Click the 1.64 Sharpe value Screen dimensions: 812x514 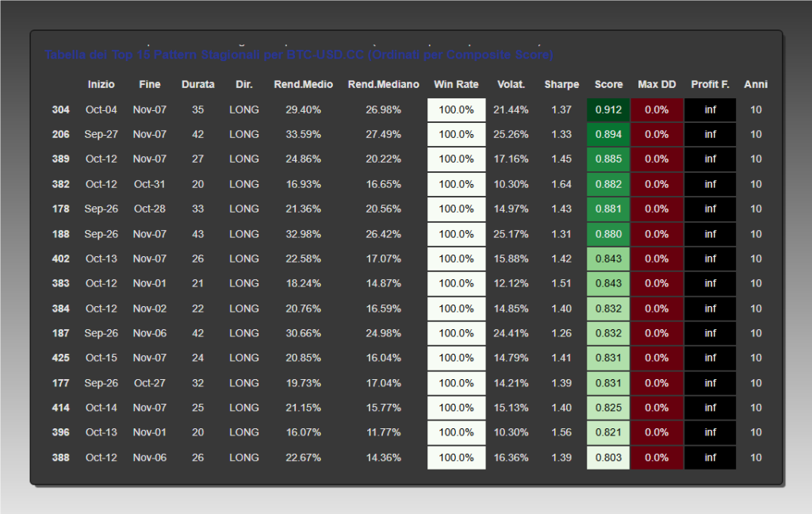point(562,184)
